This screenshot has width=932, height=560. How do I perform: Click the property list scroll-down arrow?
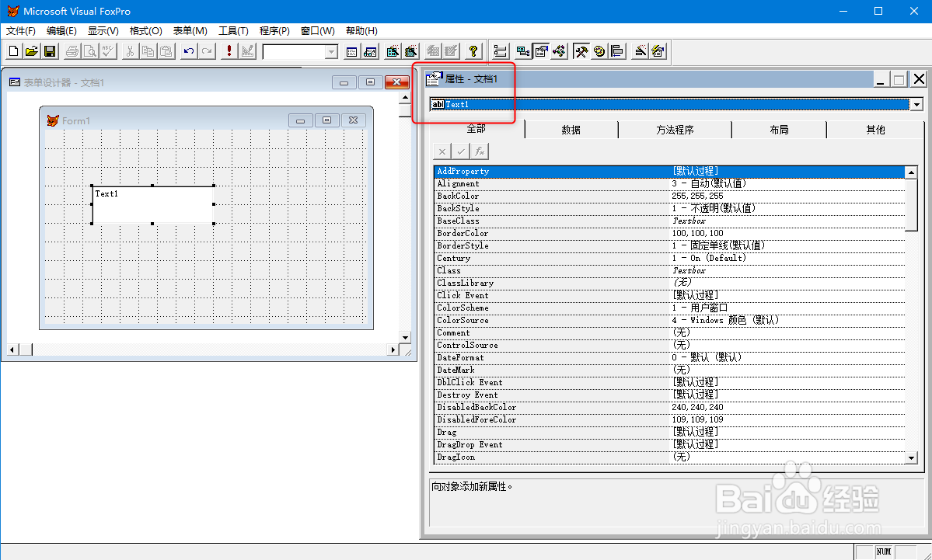911,457
